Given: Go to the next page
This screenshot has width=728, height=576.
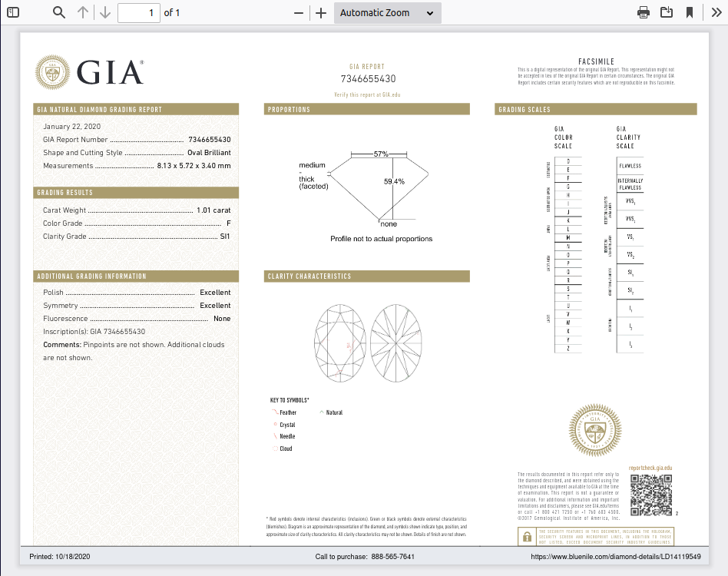Looking at the screenshot, I should click(105, 12).
